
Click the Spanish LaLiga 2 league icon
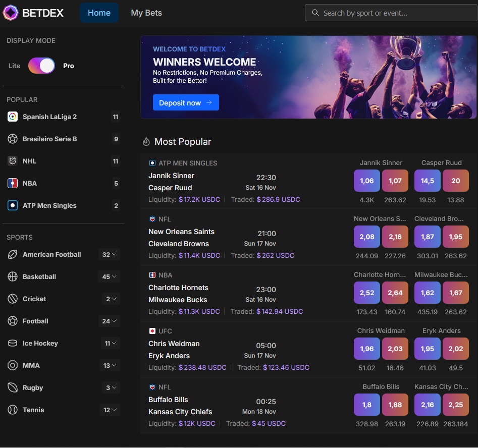coord(13,117)
